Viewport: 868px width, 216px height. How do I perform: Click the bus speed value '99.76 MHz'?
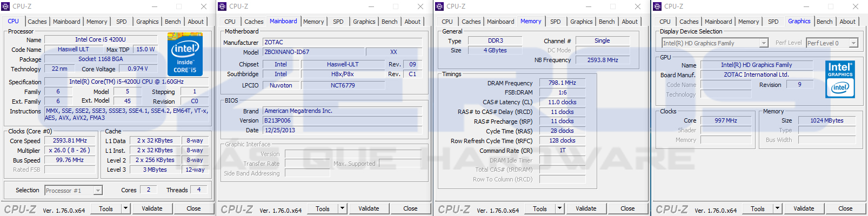(x=70, y=160)
